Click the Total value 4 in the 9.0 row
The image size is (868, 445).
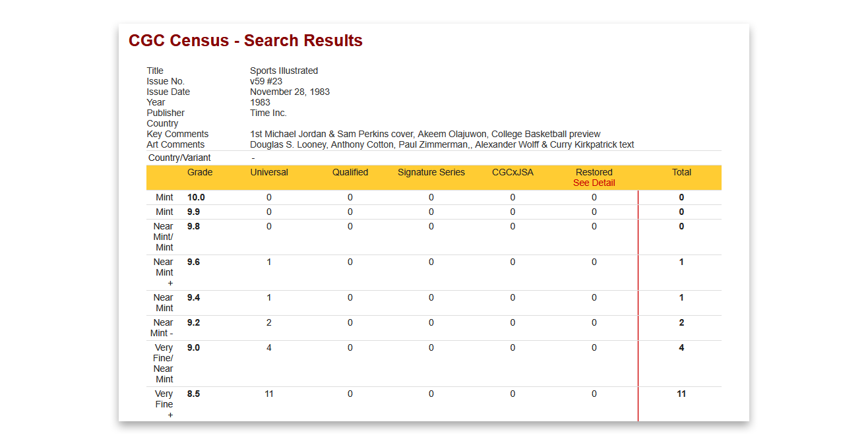[681, 347]
